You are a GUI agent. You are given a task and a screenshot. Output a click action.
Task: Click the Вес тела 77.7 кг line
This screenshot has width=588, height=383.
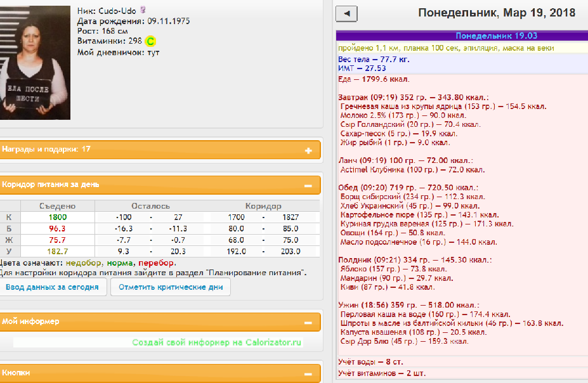[x=374, y=59]
